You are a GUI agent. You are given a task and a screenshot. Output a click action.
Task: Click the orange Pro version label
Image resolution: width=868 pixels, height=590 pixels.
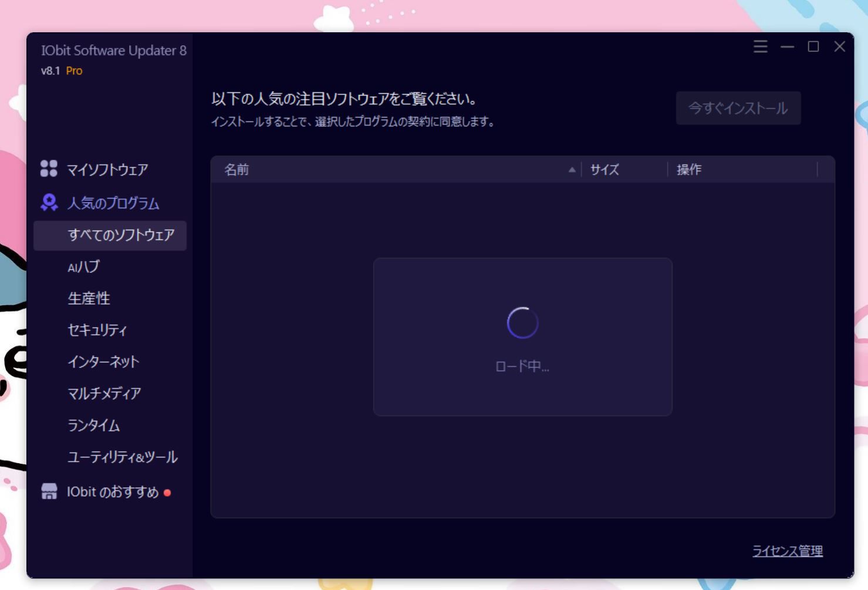tap(75, 71)
